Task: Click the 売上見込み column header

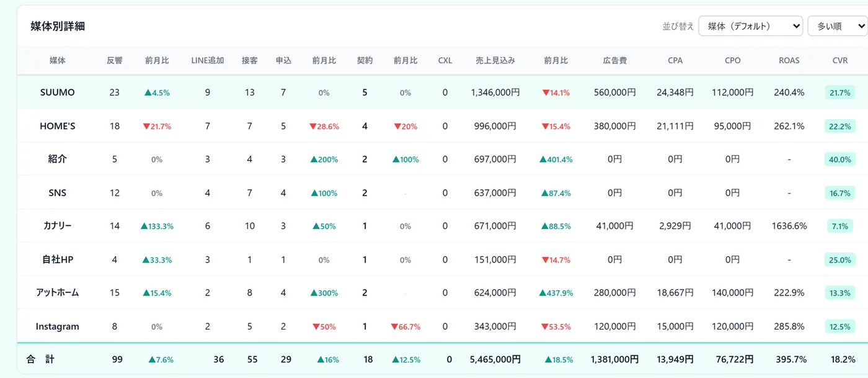Action: point(495,61)
